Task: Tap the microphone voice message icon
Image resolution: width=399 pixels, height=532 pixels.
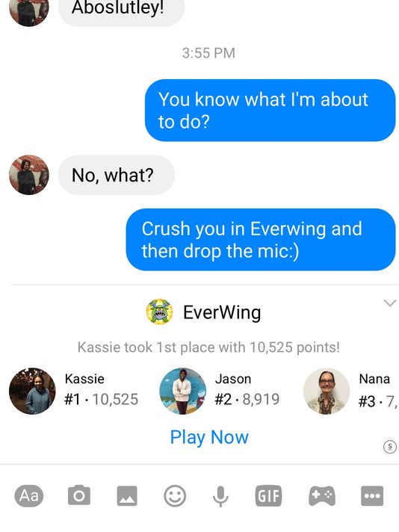Action: coord(220,496)
